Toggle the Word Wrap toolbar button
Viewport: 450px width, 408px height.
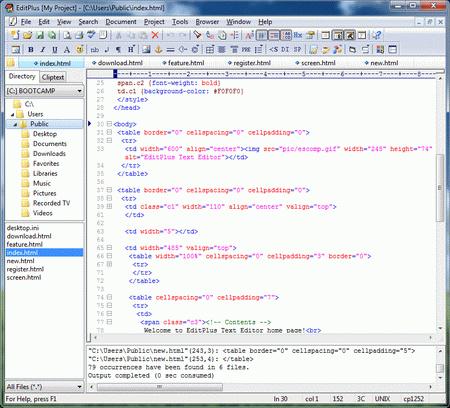tap(262, 35)
